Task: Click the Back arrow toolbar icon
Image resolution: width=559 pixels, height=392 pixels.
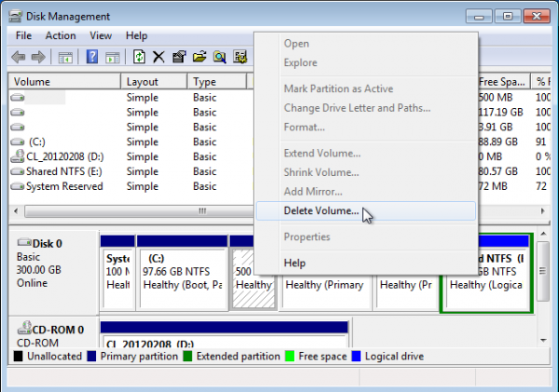Action: (19, 57)
